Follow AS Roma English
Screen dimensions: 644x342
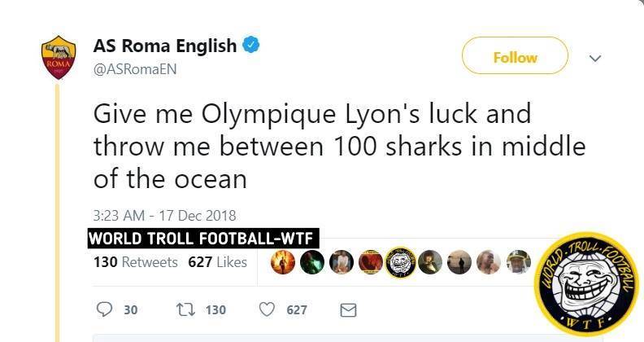click(x=515, y=57)
